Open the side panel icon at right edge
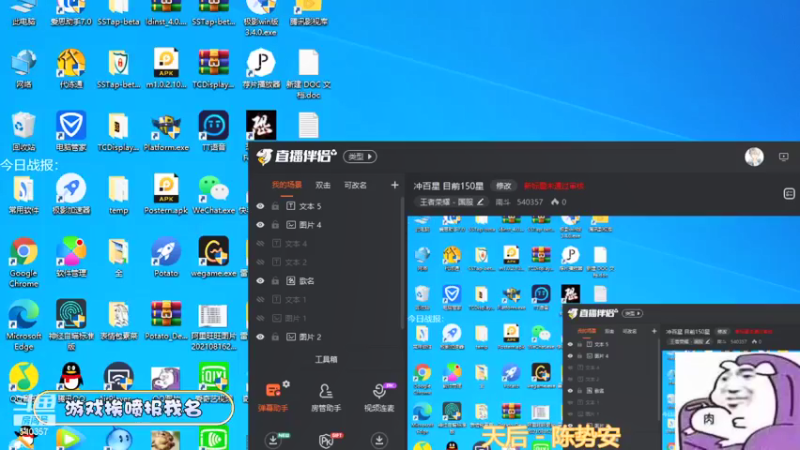 click(789, 193)
